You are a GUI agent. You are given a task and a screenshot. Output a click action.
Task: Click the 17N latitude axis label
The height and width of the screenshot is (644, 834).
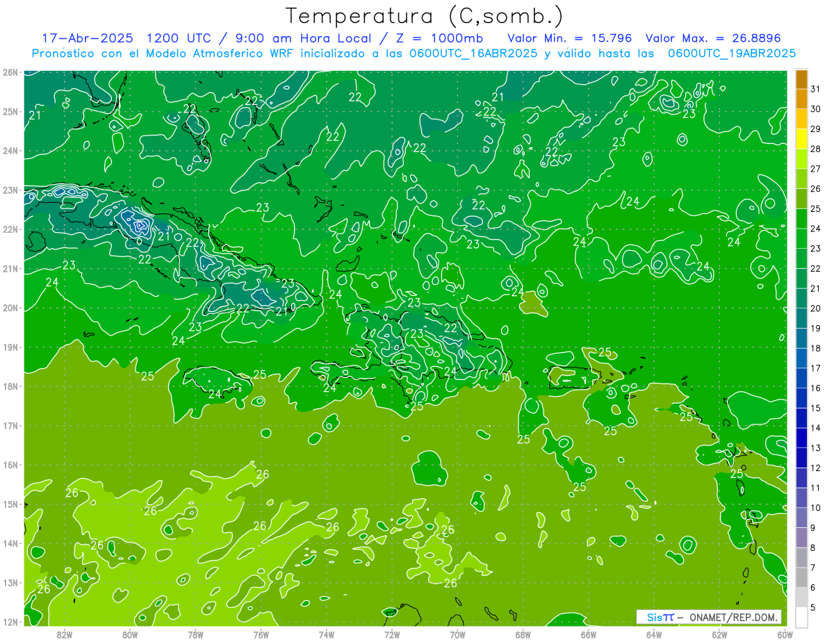(x=10, y=425)
